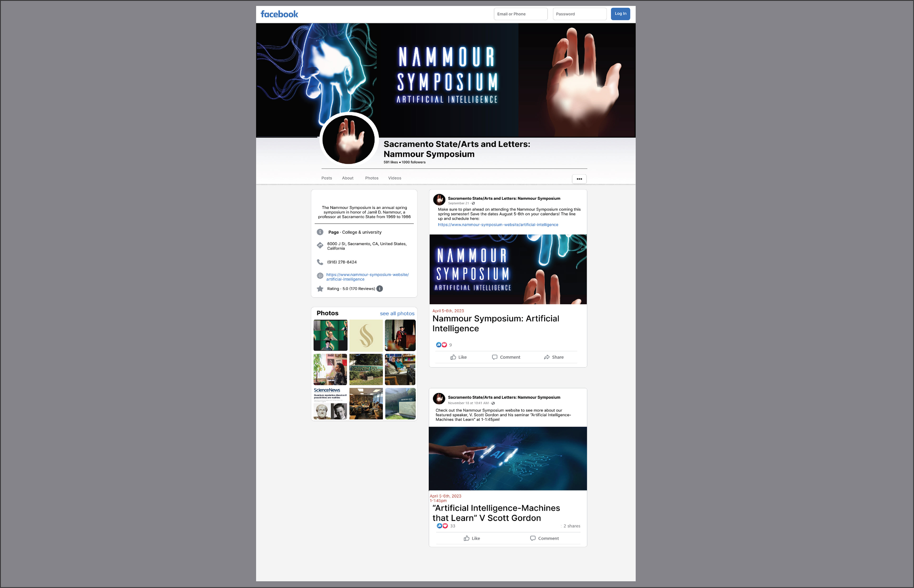
Task: Click the Nammour Symposium: Artificial Intelligence title
Action: [x=496, y=323]
